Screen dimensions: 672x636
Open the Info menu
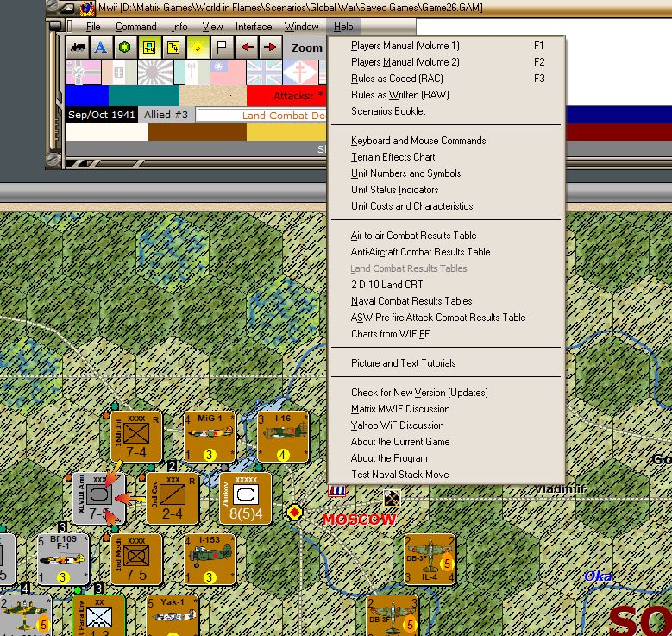point(179,27)
